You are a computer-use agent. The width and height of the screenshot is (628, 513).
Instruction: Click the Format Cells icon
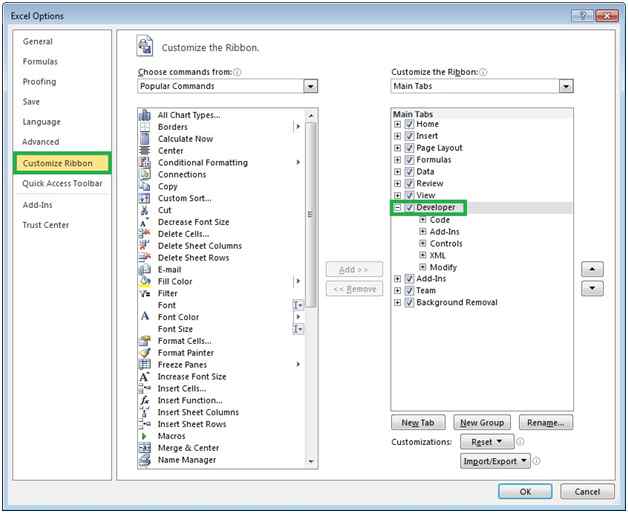[145, 341]
